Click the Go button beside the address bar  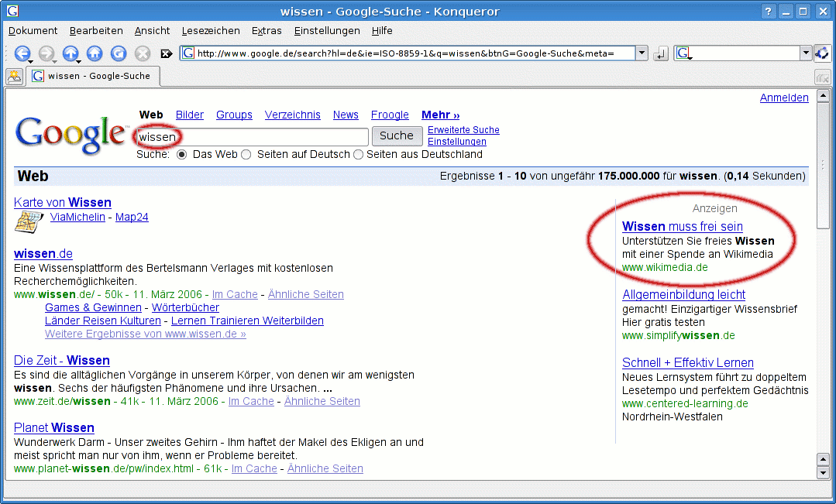coord(661,53)
